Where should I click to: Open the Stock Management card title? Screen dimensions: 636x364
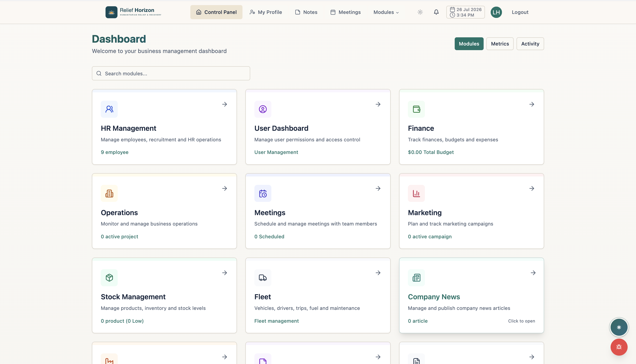[x=133, y=297]
